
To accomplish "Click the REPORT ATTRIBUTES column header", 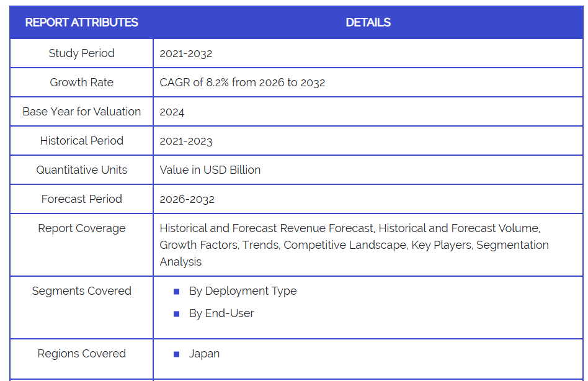I will click(81, 22).
